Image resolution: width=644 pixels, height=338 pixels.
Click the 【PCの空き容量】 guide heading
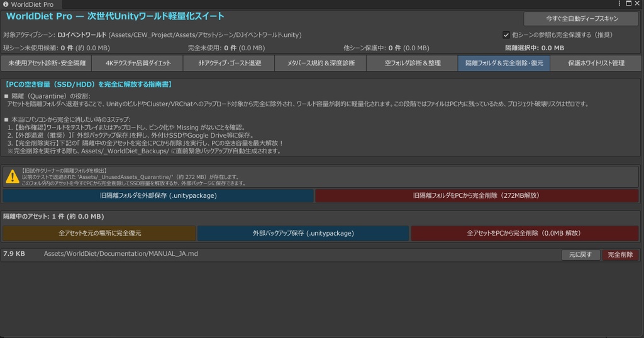(88, 84)
